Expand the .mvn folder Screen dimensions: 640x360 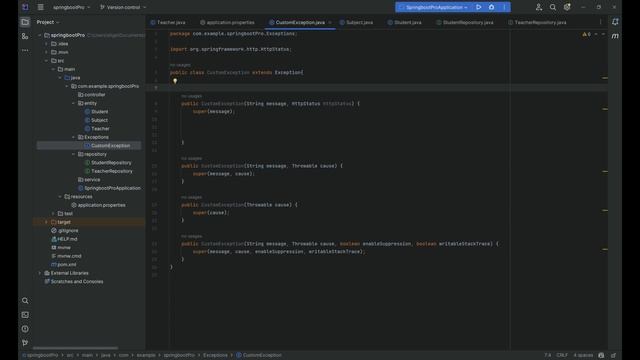(x=46, y=52)
